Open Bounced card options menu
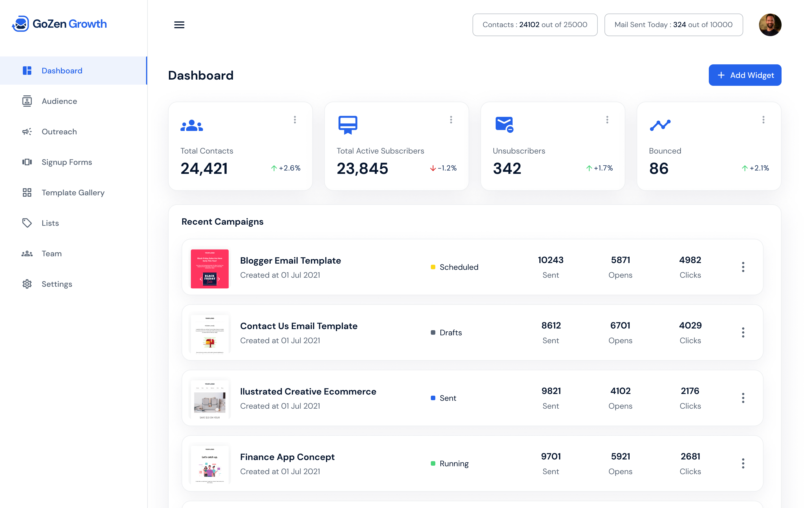This screenshot has width=812, height=508. coord(763,120)
